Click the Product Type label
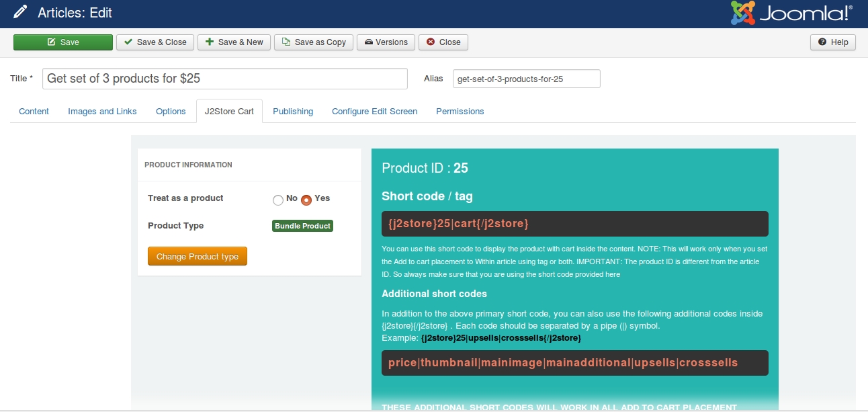868x412 pixels. (x=175, y=226)
